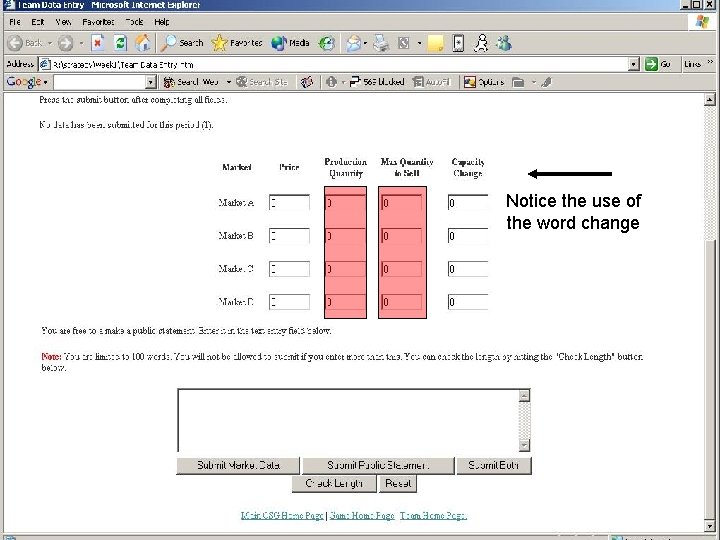This screenshot has width=720, height=540.
Task: Expand the Google search box dropdown
Action: pyautogui.click(x=151, y=82)
